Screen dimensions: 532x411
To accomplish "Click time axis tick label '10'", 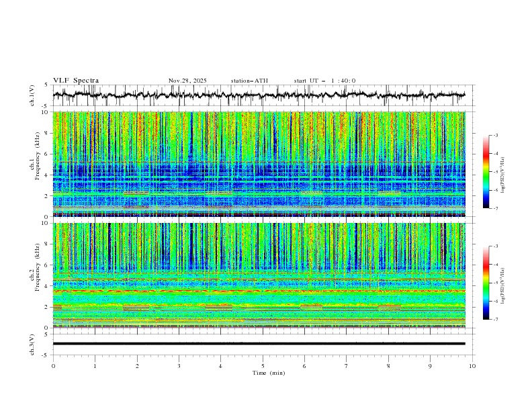I will 472,366.
